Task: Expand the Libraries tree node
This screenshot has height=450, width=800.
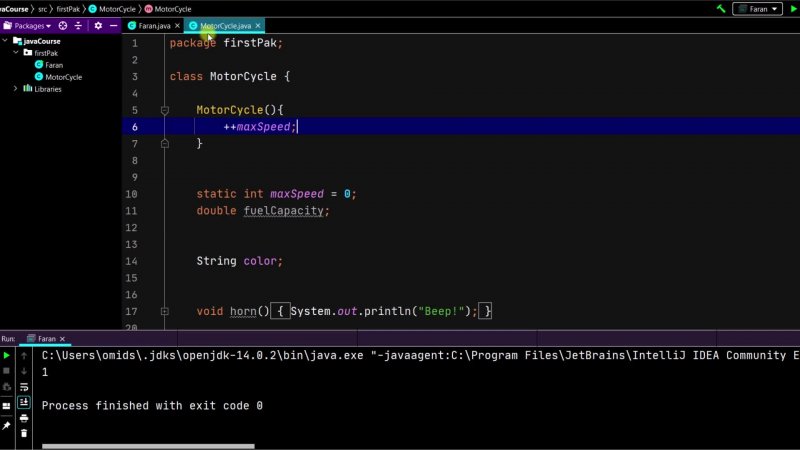Action: point(15,89)
